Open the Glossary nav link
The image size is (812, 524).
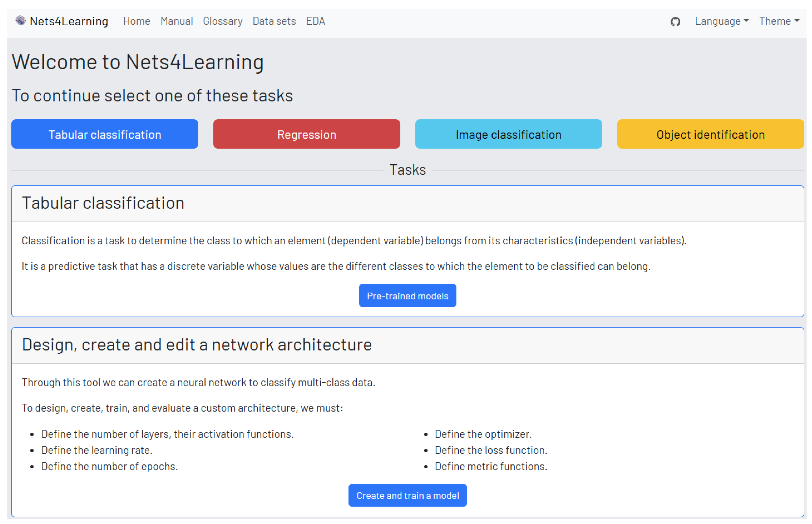click(222, 21)
